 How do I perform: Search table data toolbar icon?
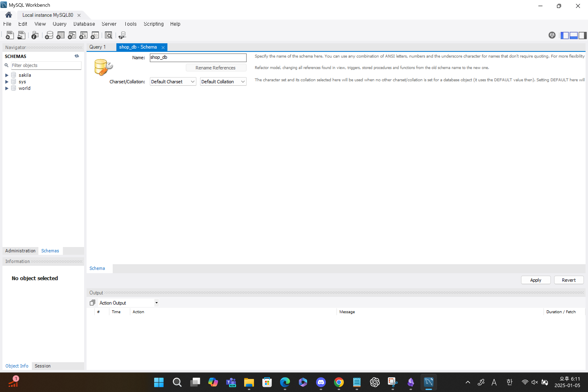[x=108, y=35]
